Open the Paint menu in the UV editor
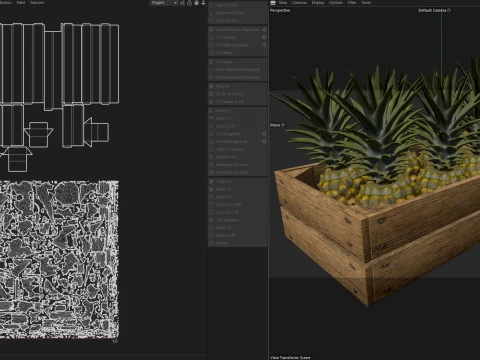 (21, 3)
